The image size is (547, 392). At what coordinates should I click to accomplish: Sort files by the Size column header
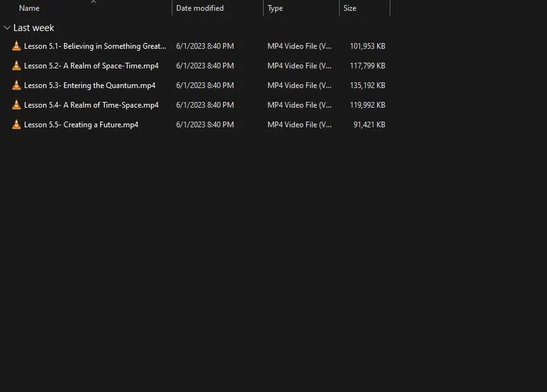[350, 8]
